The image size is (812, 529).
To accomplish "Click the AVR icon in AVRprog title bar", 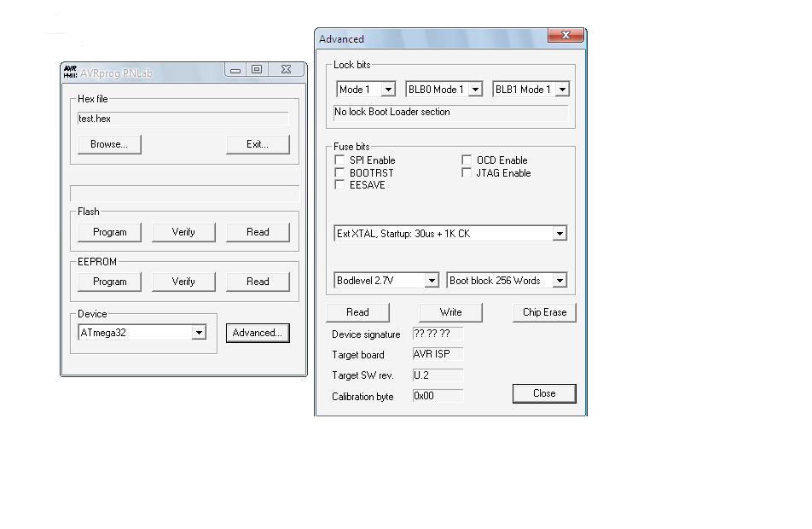I will point(70,72).
